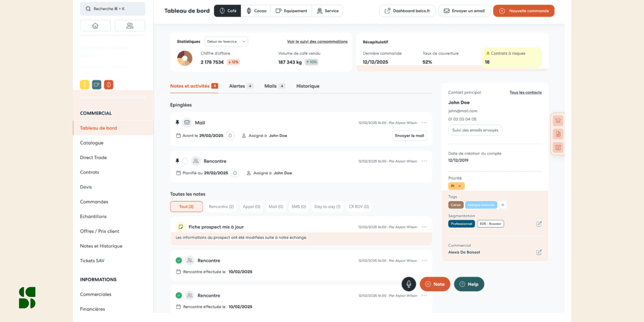This screenshot has height=322, width=644.
Task: Edit the Segmentation section with pencil icon
Action: coord(539,224)
